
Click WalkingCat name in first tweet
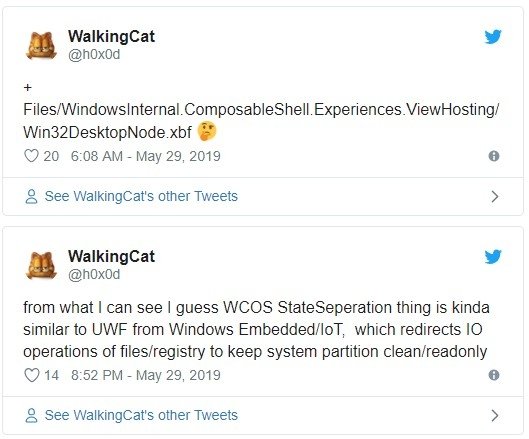point(111,37)
